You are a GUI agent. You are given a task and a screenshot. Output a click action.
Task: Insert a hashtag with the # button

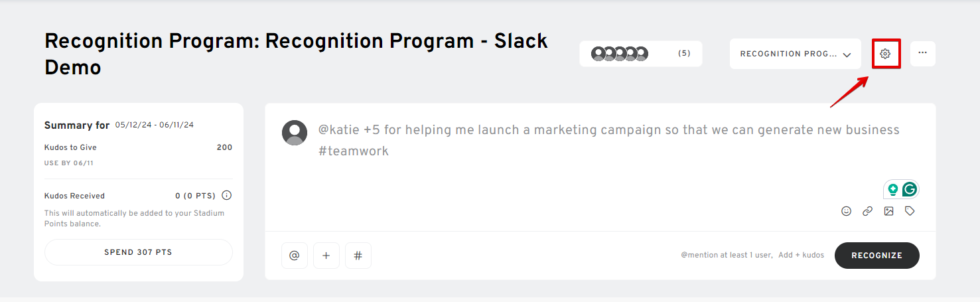[358, 256]
